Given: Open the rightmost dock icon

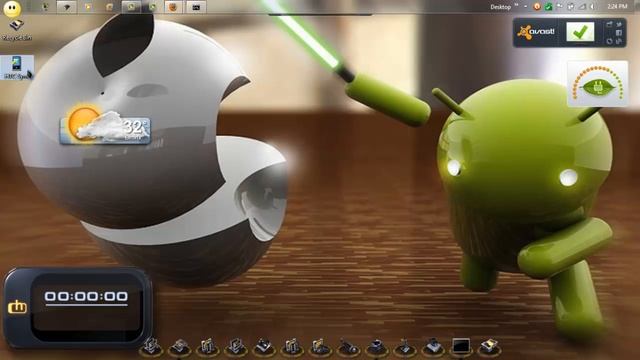Looking at the screenshot, I should point(489,347).
